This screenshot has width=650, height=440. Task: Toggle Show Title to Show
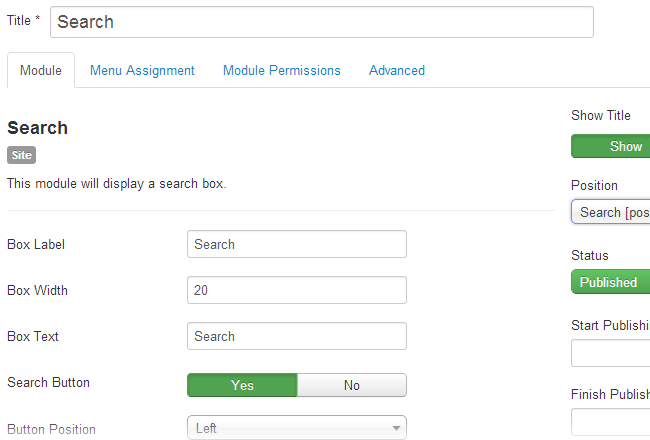[x=611, y=146]
